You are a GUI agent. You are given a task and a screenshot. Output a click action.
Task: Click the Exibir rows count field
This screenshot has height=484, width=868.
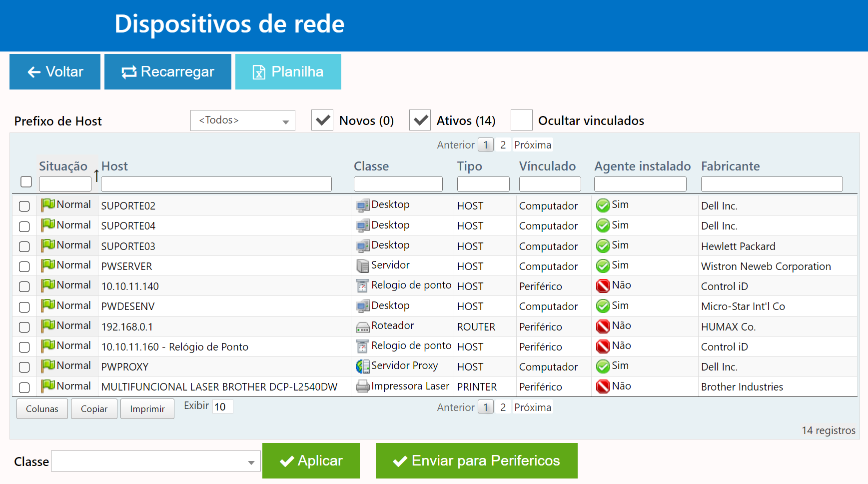223,407
